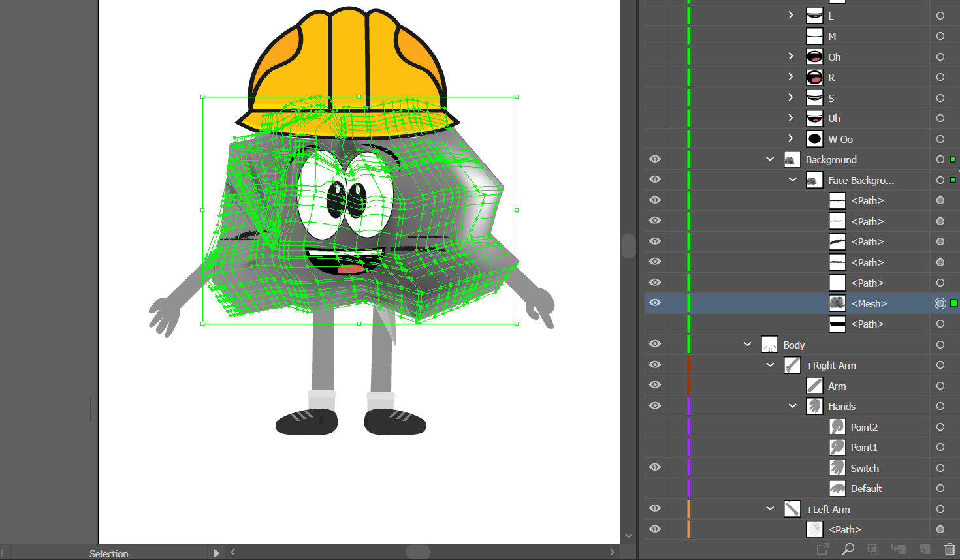Collapse the Face Background sublayer
960x560 pixels.
click(x=793, y=180)
